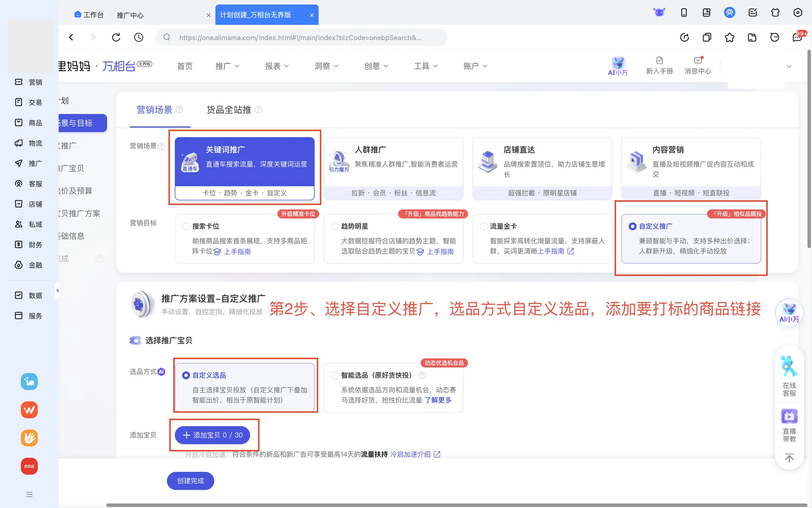Switch to the 推广中心 browser tab

130,15
